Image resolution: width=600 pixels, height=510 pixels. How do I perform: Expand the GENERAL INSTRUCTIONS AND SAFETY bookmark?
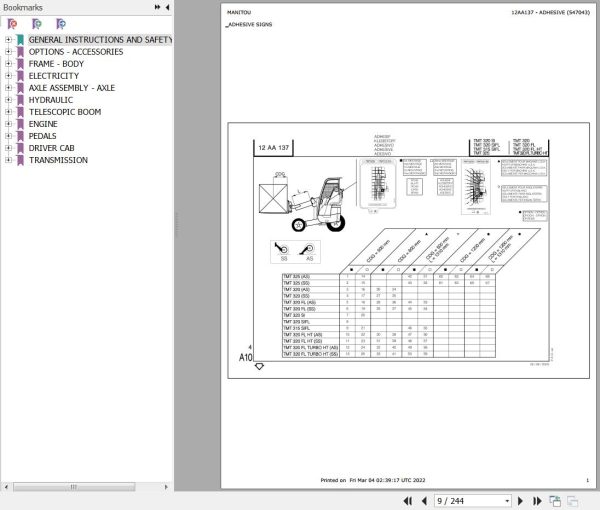pyautogui.click(x=8, y=39)
